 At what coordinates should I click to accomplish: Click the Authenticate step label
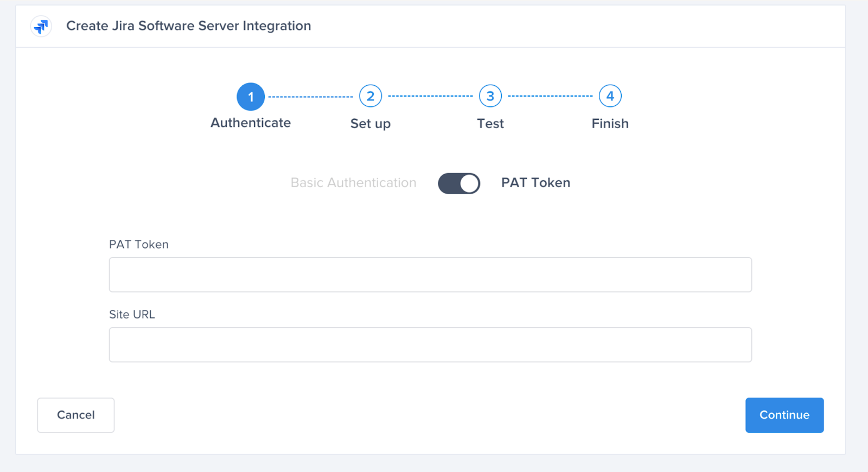coord(251,123)
